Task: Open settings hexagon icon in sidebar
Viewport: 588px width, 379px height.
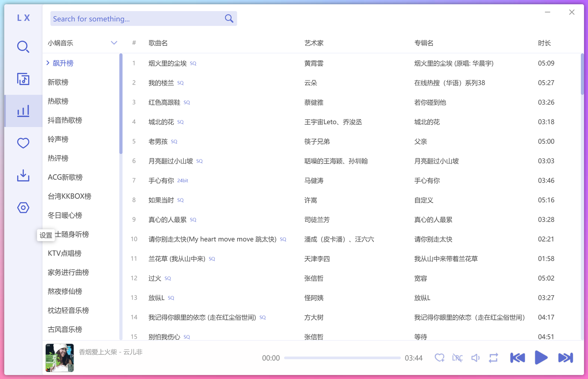Action: 23,208
